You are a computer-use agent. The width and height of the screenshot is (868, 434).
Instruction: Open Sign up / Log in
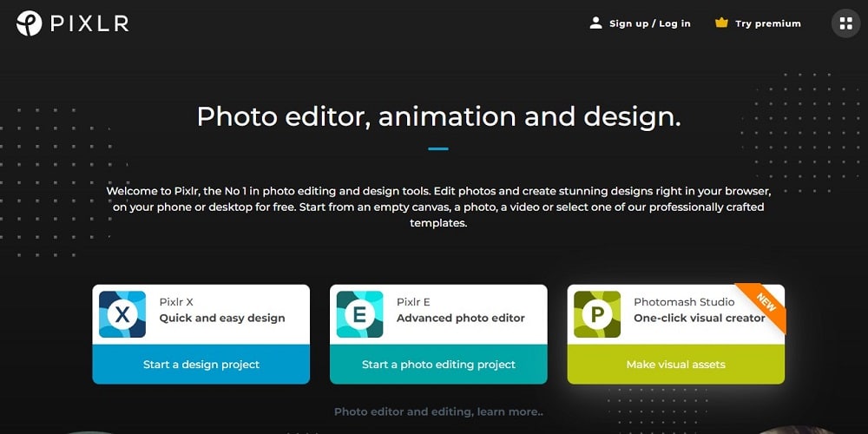click(650, 23)
